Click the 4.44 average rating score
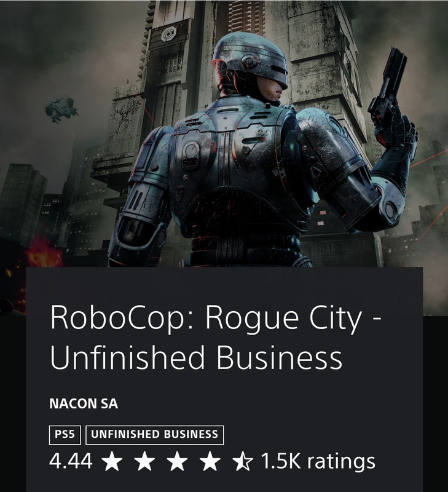 [x=71, y=462]
